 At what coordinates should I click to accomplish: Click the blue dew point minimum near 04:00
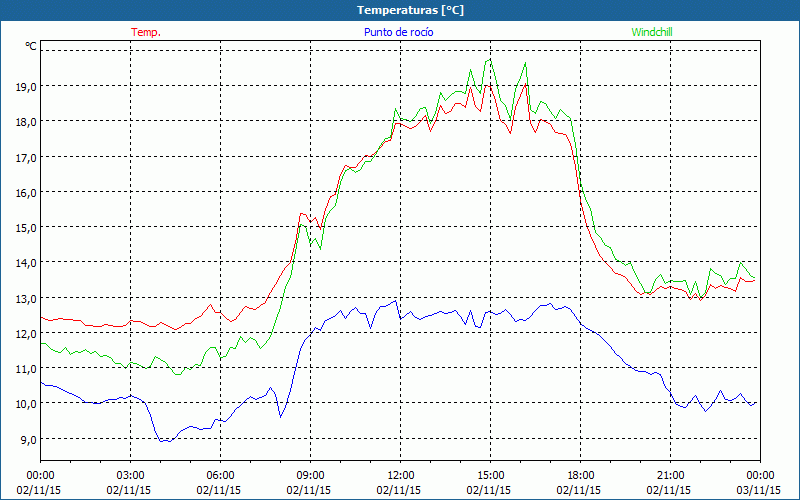tap(166, 441)
